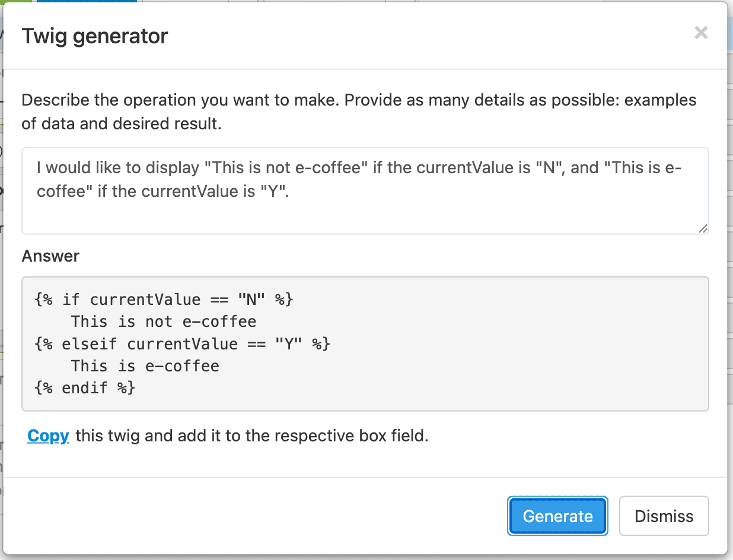Focus the operation description text area

pos(365,190)
